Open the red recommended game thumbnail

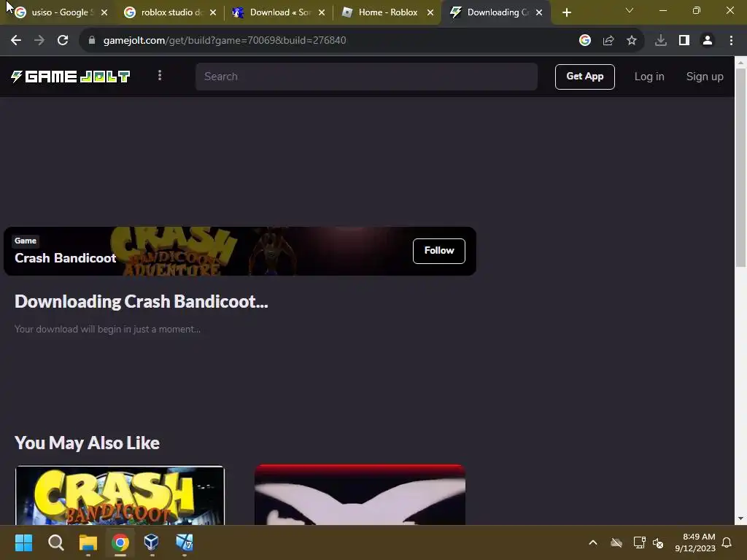(x=360, y=495)
